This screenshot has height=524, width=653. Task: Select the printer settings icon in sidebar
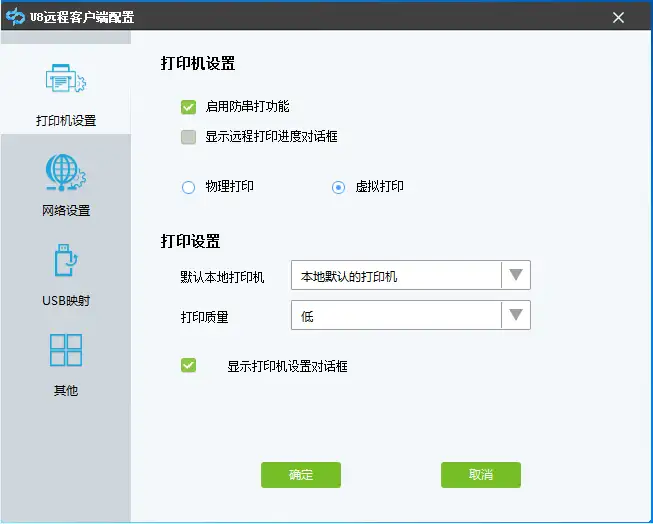pos(65,78)
